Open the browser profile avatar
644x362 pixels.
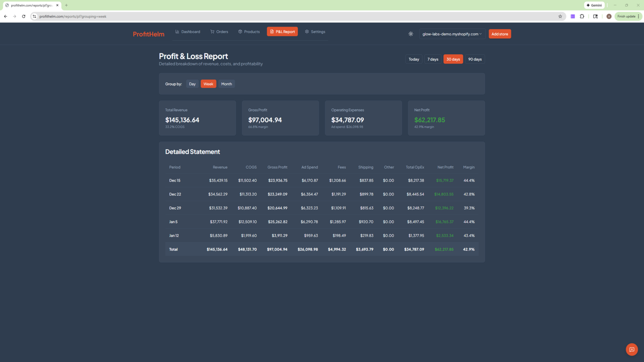609,16
